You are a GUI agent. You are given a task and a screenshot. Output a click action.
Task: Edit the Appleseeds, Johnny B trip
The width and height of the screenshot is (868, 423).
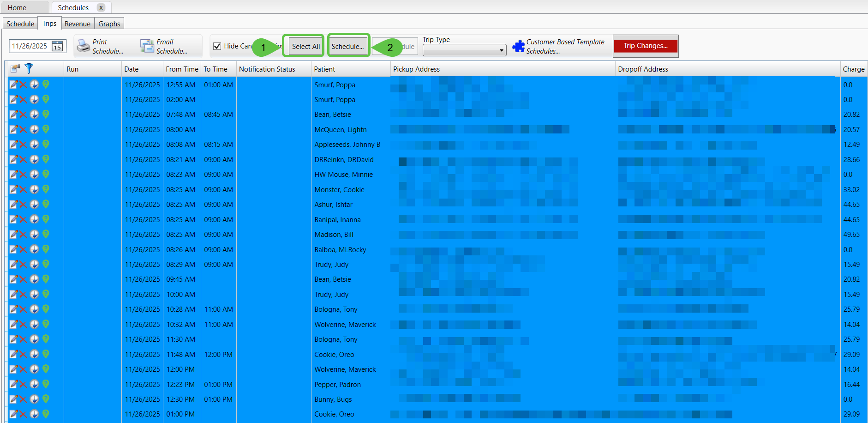tap(14, 145)
